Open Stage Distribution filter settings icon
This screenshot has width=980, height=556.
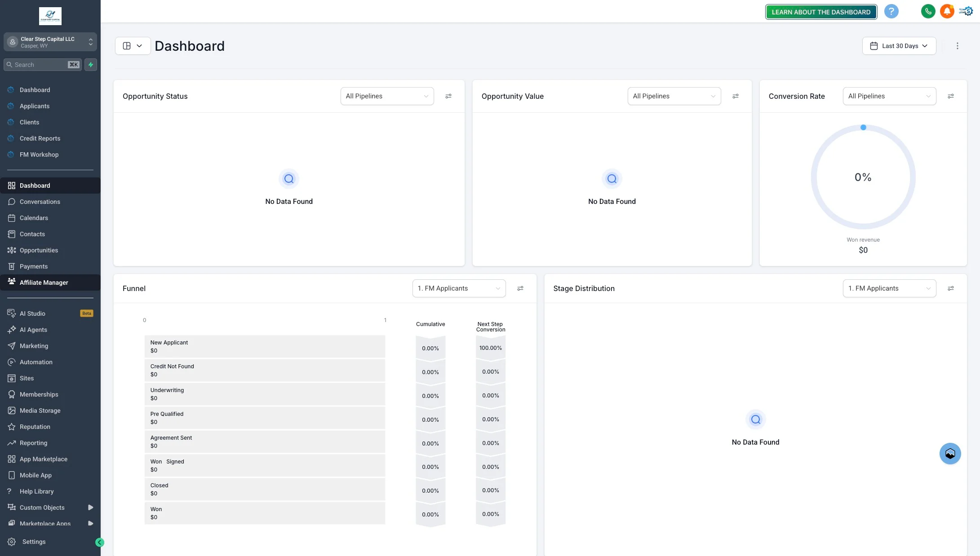[x=951, y=288]
